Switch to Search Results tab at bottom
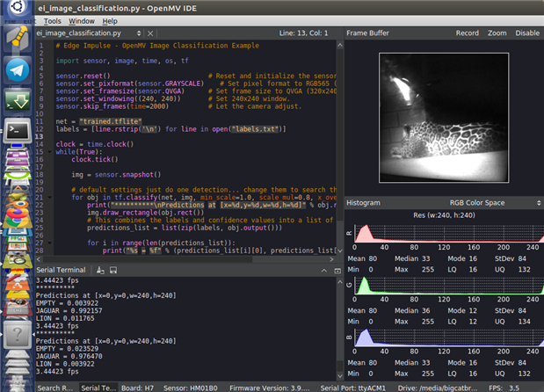This screenshot has height=392, width=544. coord(55,387)
